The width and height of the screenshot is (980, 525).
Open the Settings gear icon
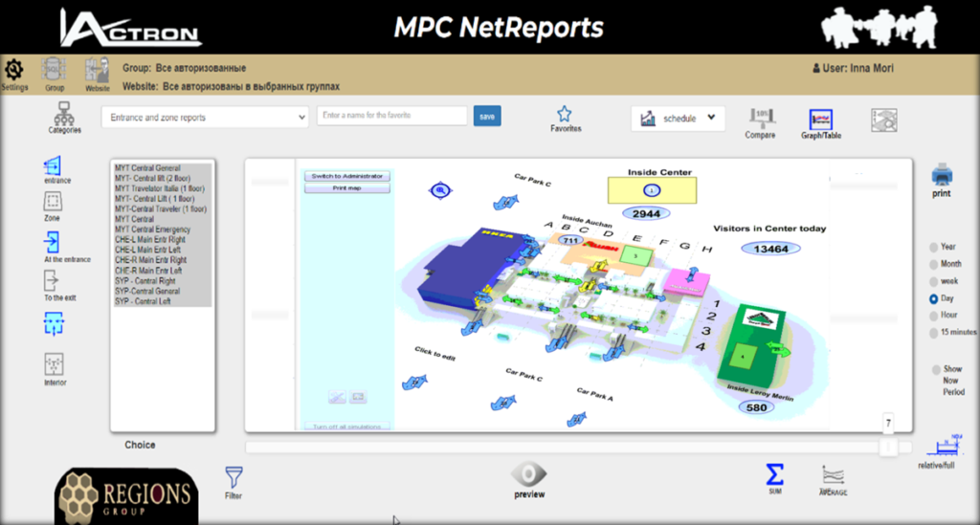[x=13, y=70]
